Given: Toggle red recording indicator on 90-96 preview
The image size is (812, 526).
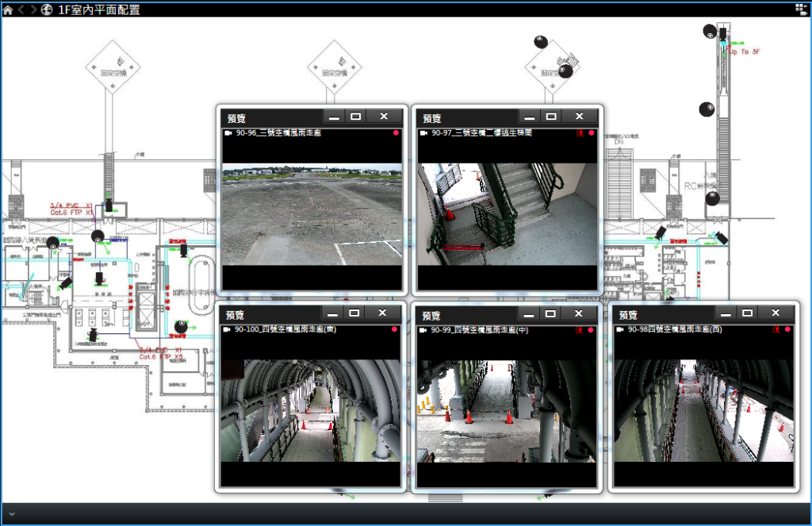Looking at the screenshot, I should [395, 133].
